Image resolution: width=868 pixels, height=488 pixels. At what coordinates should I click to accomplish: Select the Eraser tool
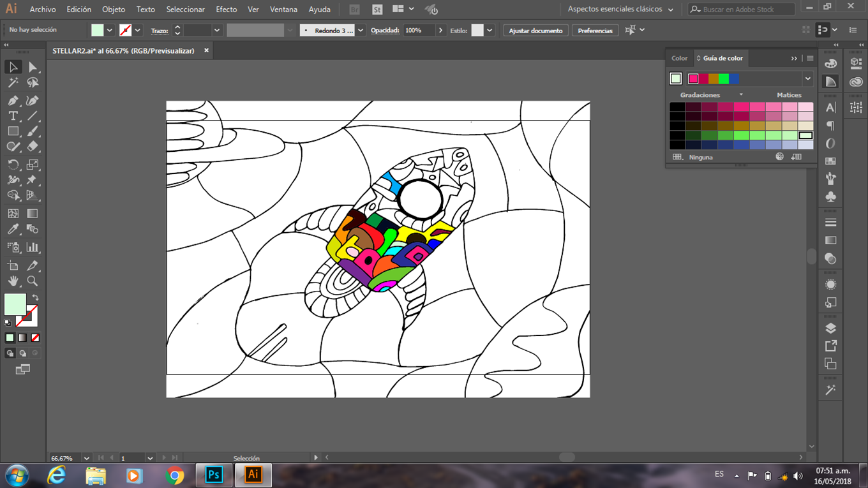pos(33,147)
